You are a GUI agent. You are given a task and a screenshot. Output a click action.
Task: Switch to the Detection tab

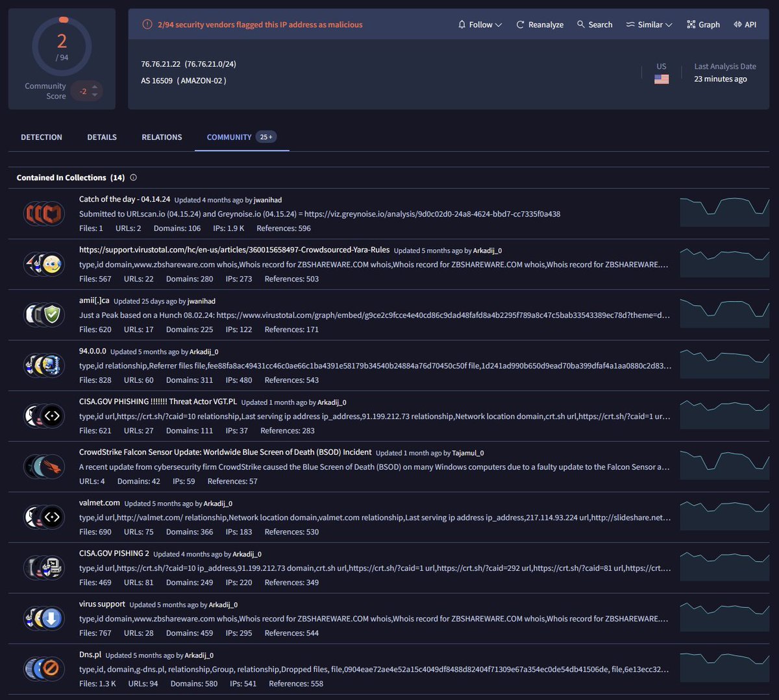coord(42,137)
